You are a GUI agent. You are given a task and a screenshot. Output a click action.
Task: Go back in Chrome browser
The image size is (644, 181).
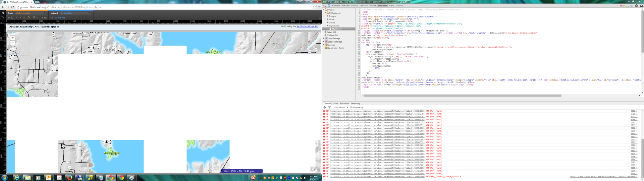pos(3,7)
